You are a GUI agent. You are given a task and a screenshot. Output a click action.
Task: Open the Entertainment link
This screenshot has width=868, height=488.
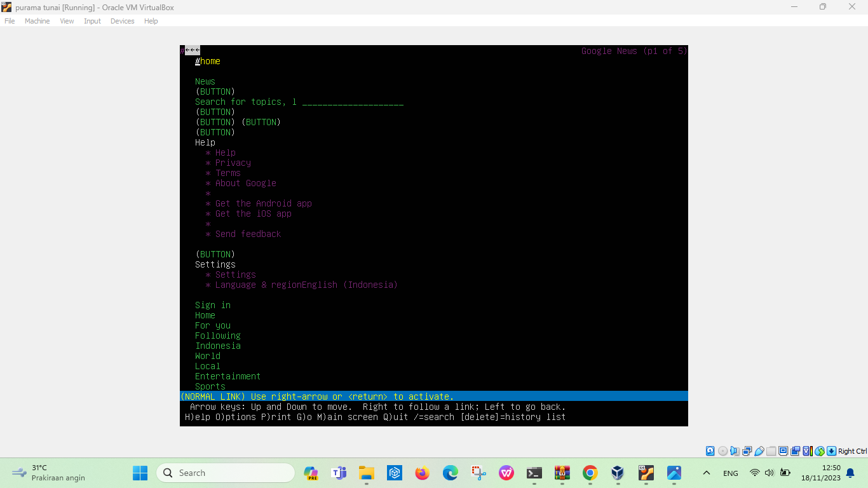(228, 376)
